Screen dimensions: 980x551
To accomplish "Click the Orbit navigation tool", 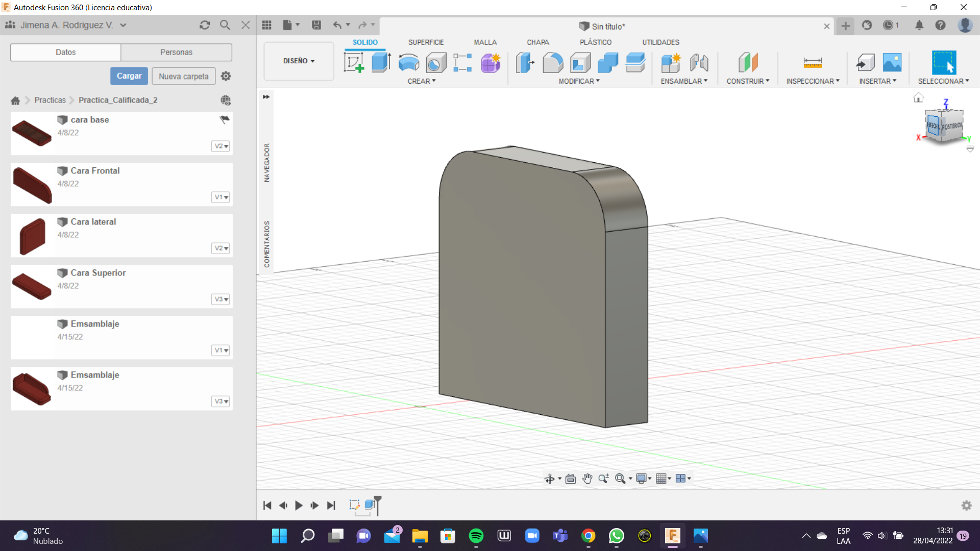I will [549, 479].
